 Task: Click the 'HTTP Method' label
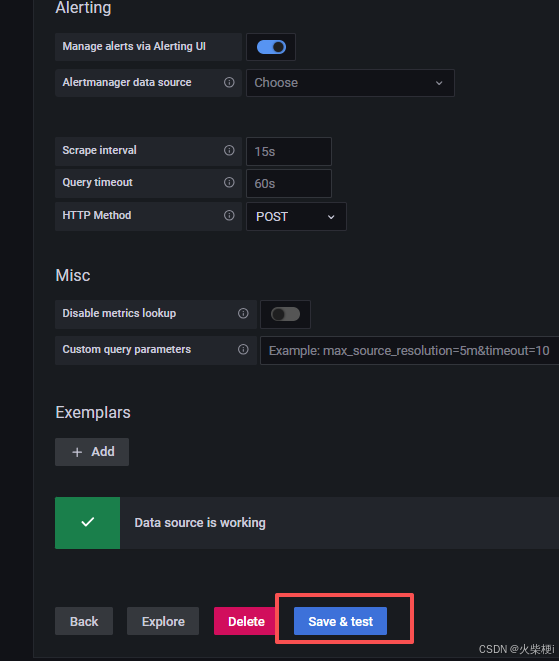click(x=97, y=215)
